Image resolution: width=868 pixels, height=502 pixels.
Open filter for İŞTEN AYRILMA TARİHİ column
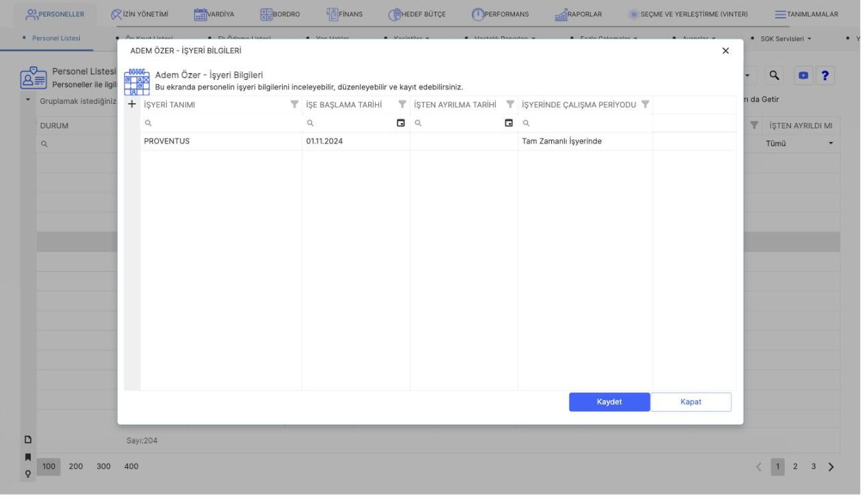pyautogui.click(x=509, y=104)
